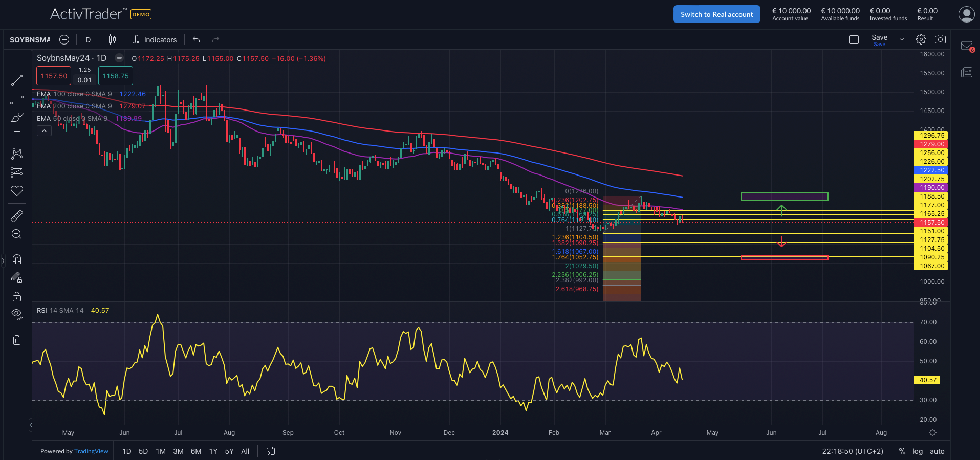Image resolution: width=980 pixels, height=460 pixels.
Task: Collapse the indicator legend chevron
Action: (x=45, y=131)
